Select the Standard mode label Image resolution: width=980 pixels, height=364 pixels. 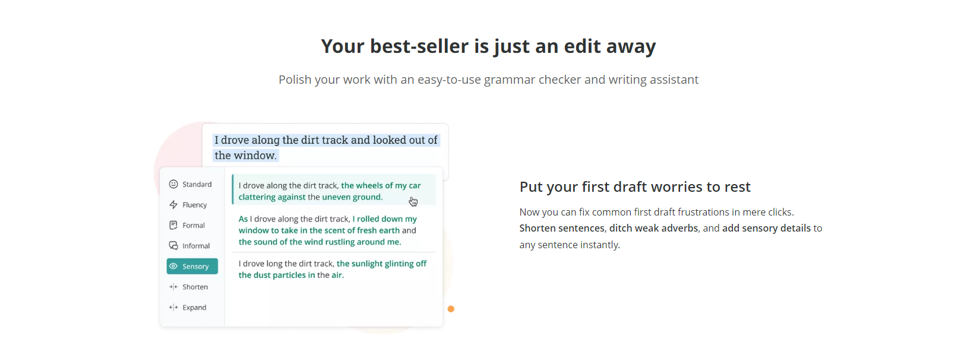197,185
